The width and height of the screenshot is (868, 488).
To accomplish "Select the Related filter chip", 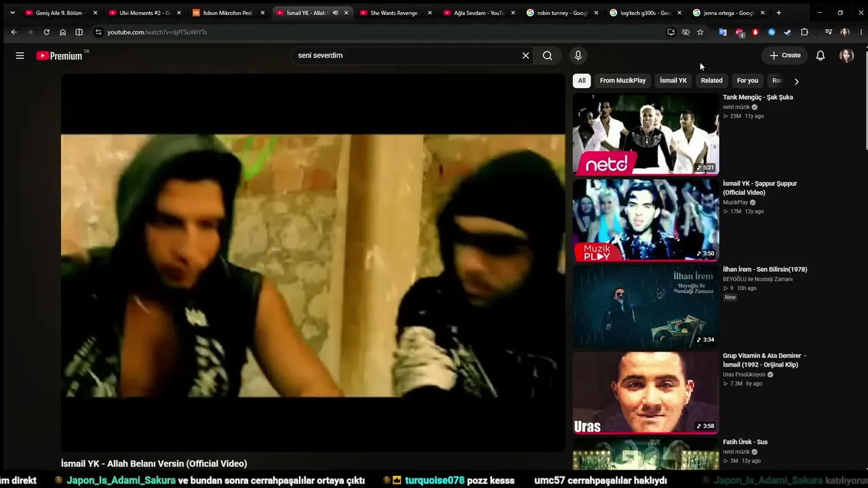I will pos(711,81).
